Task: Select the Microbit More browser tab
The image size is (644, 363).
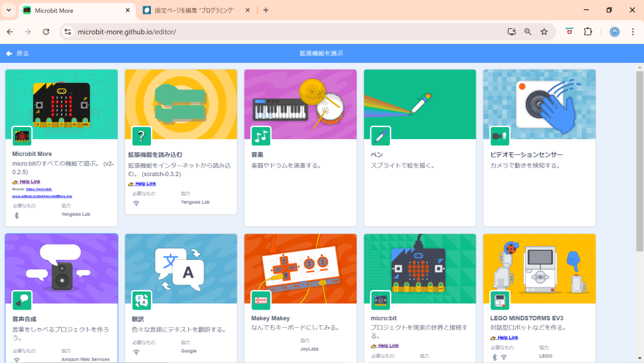Action: point(75,10)
